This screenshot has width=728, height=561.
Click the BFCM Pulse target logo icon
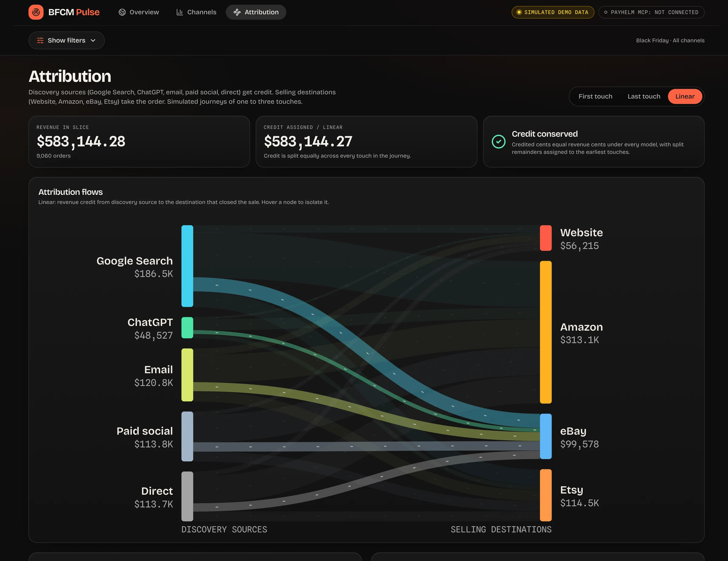pos(36,12)
